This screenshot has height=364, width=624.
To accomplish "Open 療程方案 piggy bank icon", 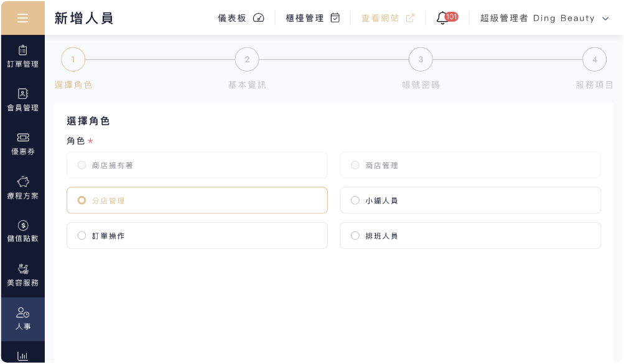I will click(22, 182).
